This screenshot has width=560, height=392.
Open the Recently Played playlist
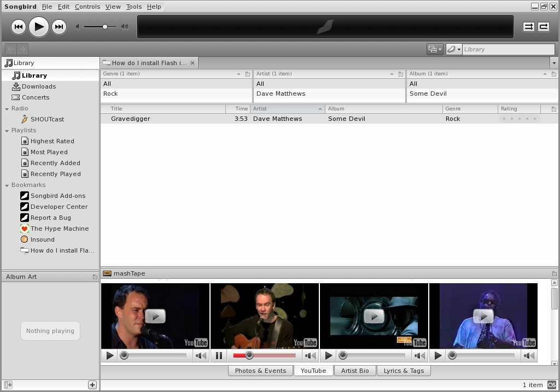click(51, 174)
